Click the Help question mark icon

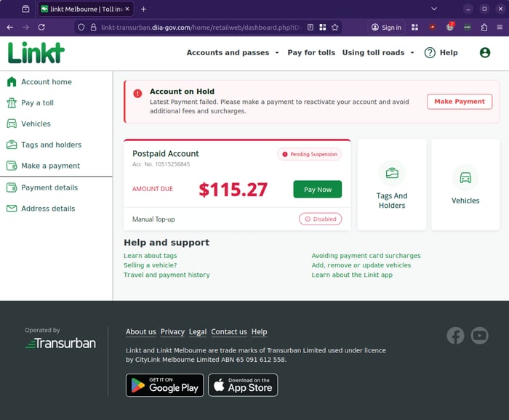[430, 52]
